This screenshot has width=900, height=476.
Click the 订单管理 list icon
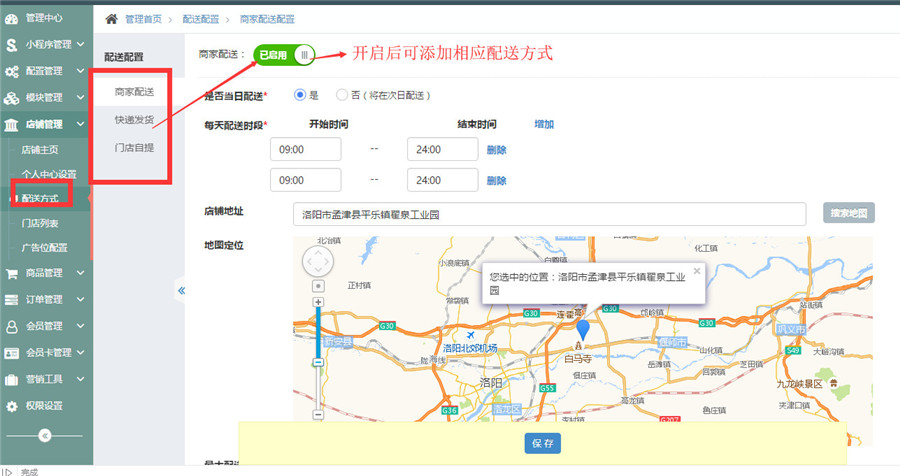pos(11,300)
